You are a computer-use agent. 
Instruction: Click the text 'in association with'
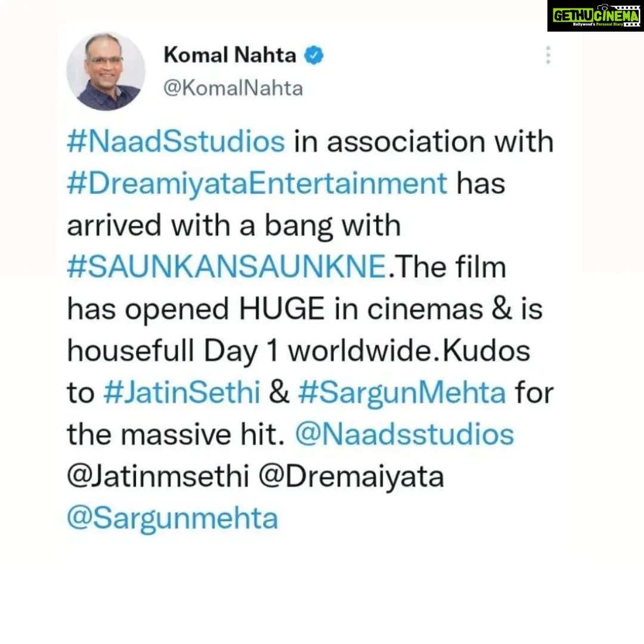(424, 142)
